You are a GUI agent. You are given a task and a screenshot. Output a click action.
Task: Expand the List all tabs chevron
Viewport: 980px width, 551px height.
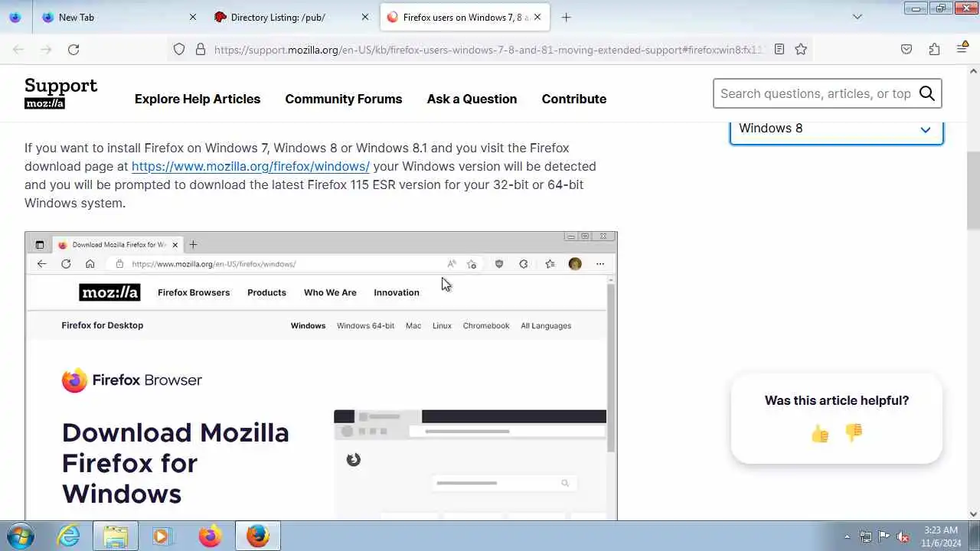pyautogui.click(x=857, y=17)
